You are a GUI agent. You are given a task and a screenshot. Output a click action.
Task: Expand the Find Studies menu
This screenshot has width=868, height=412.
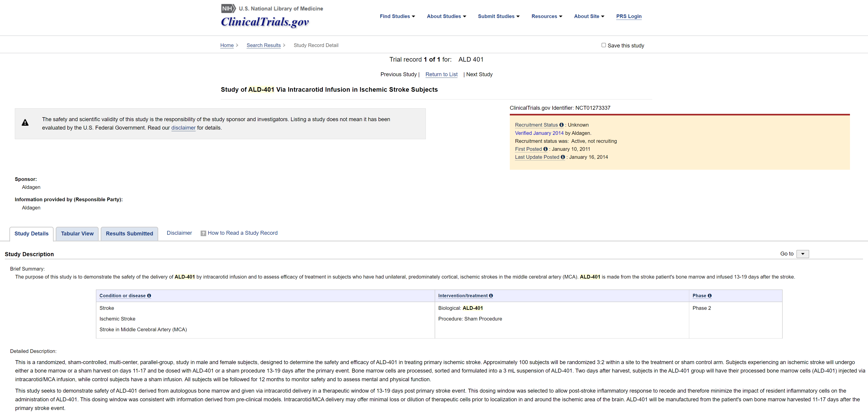coord(397,16)
